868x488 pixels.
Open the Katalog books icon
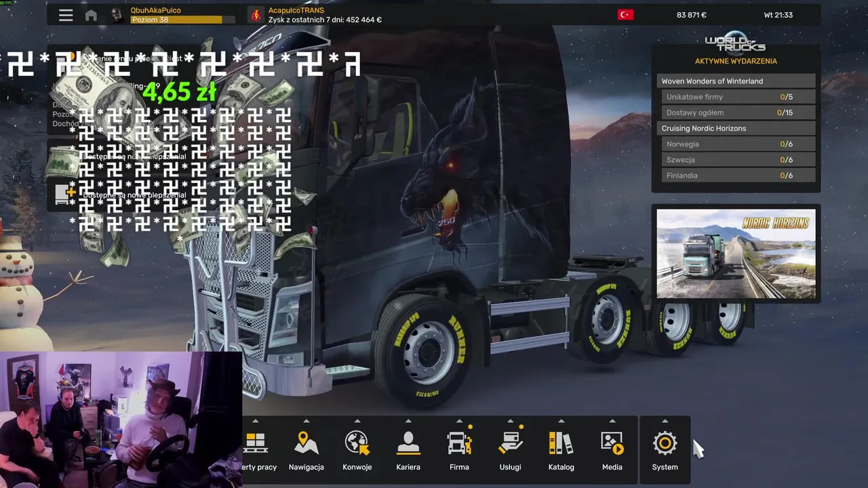tap(561, 444)
